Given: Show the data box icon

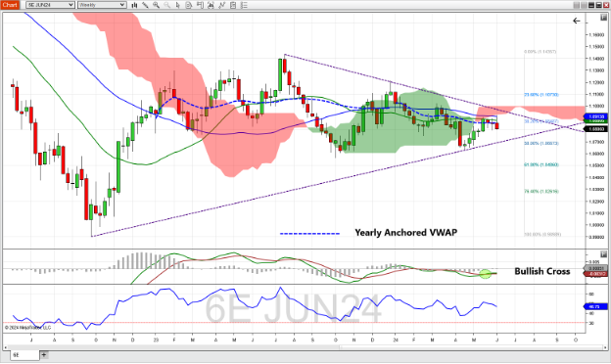Looking at the screenshot, I should pos(189,5).
